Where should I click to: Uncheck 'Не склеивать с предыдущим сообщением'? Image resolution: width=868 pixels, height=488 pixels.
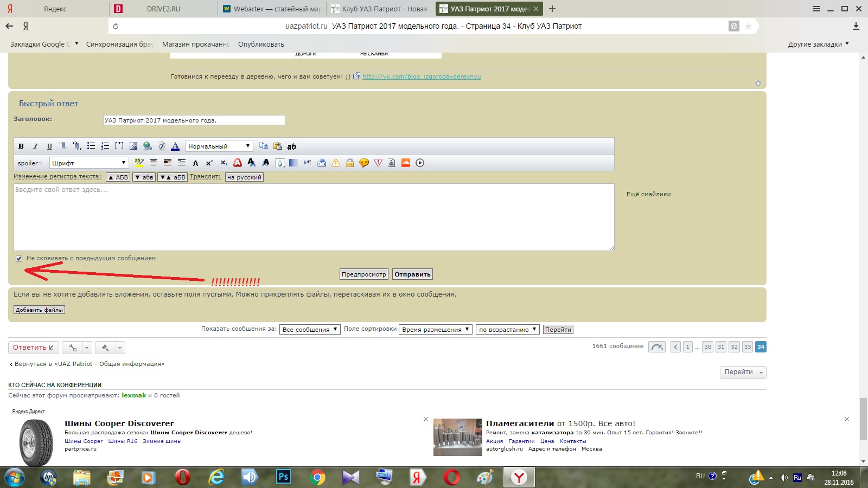click(x=19, y=259)
